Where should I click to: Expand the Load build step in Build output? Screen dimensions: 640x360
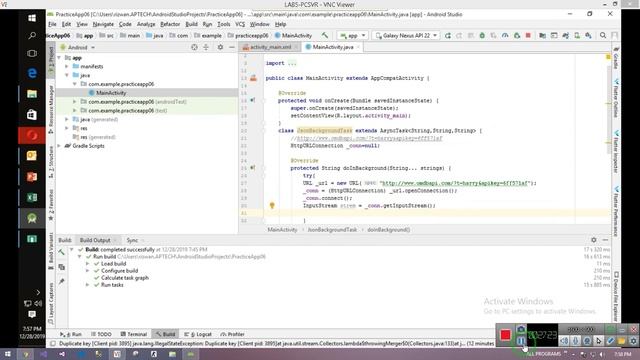pyautogui.click(x=87, y=264)
